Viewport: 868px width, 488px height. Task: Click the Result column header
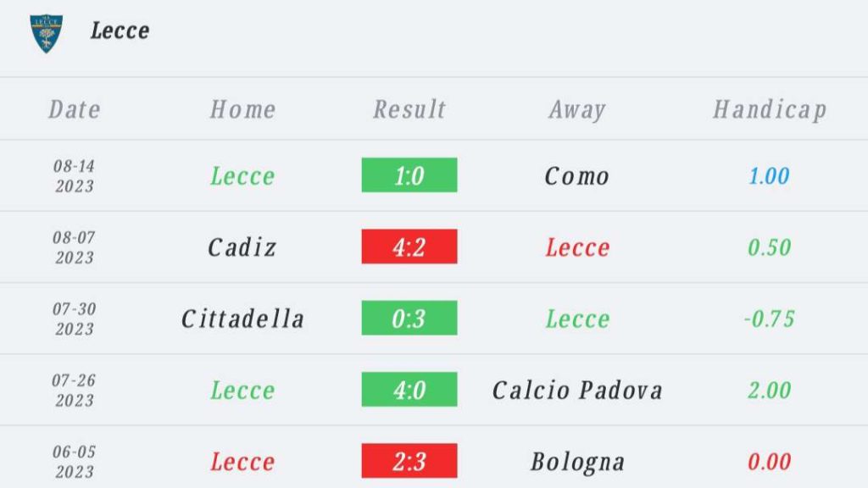tap(409, 109)
